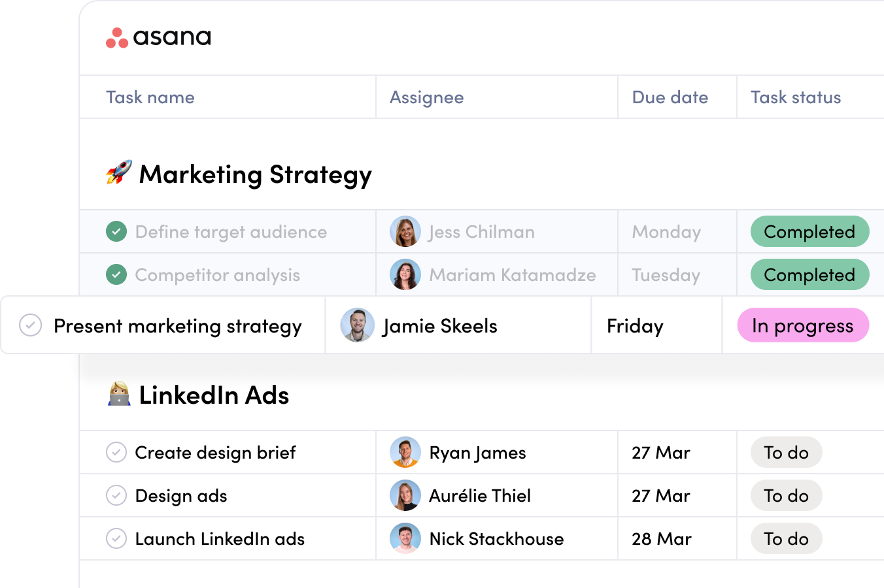Viewport: 884px width, 588px height.
Task: Click the Task status column header
Action: (x=795, y=97)
